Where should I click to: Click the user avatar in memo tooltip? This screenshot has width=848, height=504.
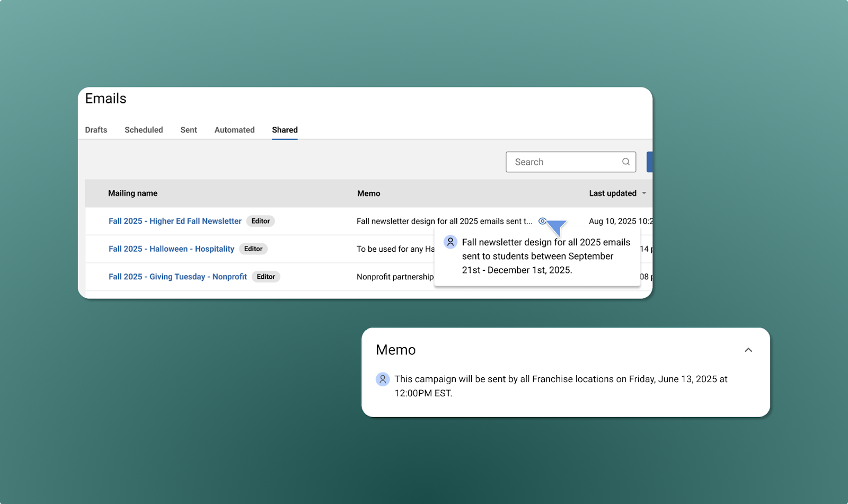pos(450,242)
